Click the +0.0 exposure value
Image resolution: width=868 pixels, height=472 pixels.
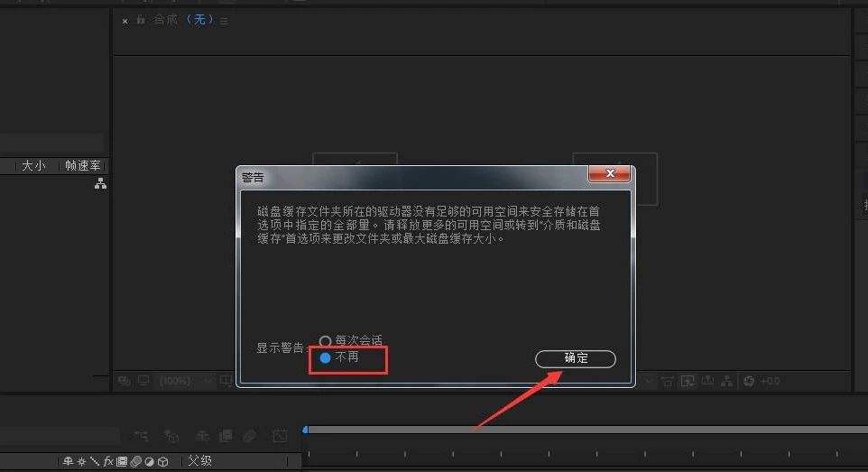coord(770,381)
